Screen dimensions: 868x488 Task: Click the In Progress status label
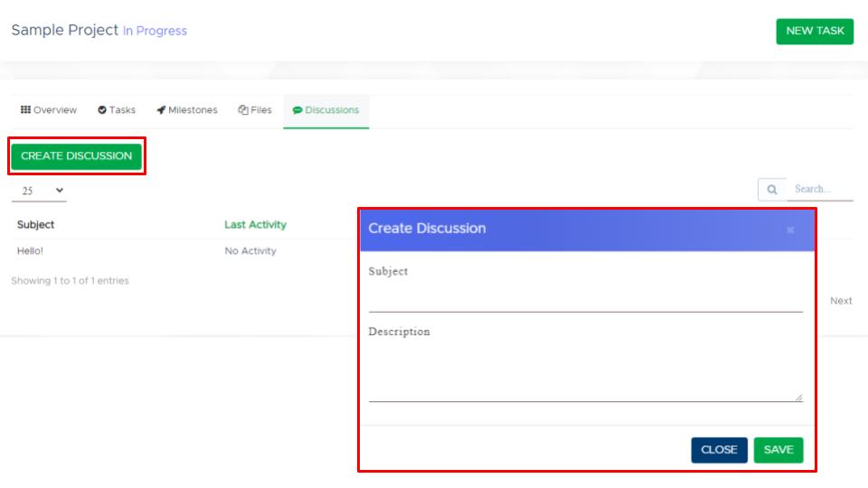coord(155,31)
